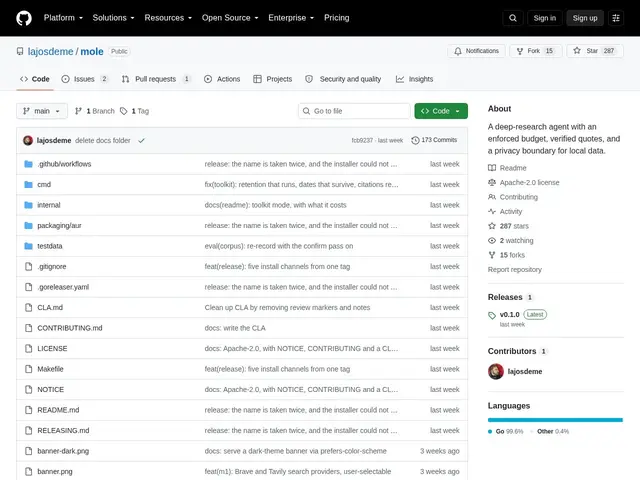Click the Sign up button

pyautogui.click(x=585, y=18)
